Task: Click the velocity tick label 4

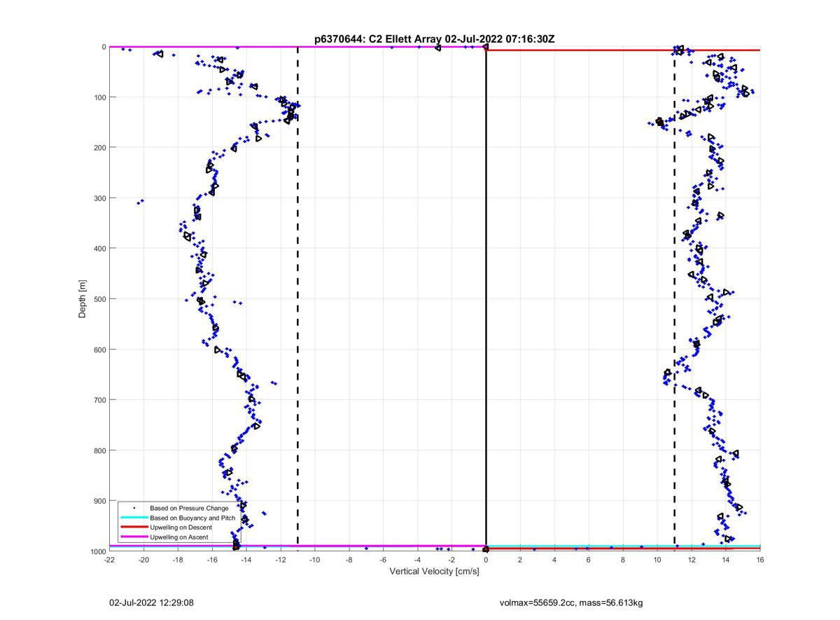Action: click(554, 560)
